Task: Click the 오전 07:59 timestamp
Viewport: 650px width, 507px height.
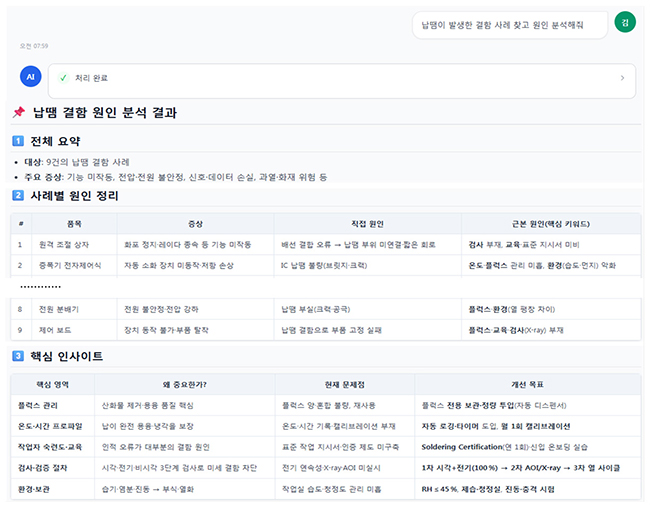Action: point(34,46)
